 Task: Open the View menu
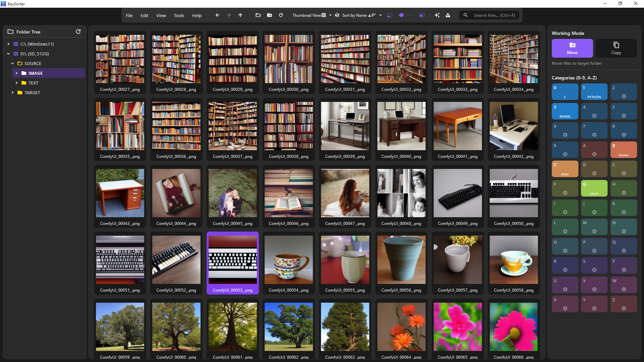point(161,15)
